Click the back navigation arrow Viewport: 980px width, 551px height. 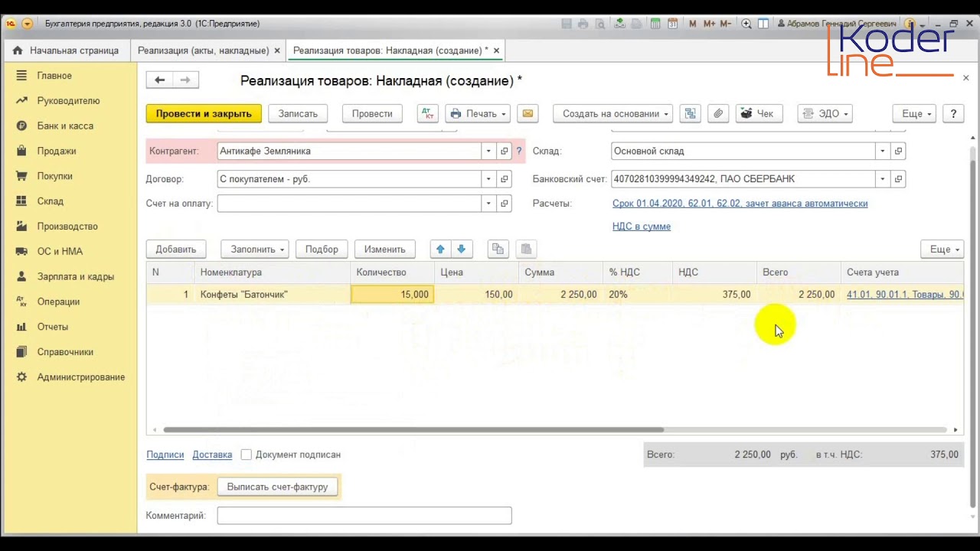(x=159, y=80)
